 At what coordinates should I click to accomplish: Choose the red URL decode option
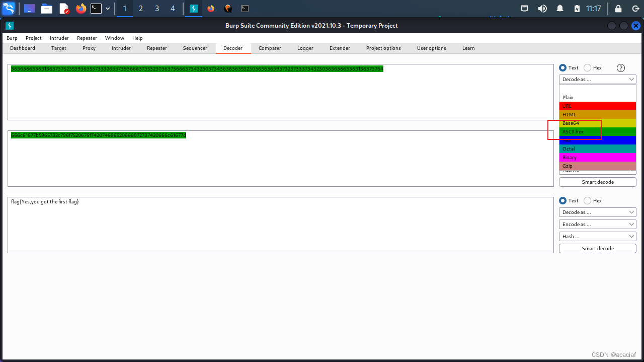coord(598,106)
